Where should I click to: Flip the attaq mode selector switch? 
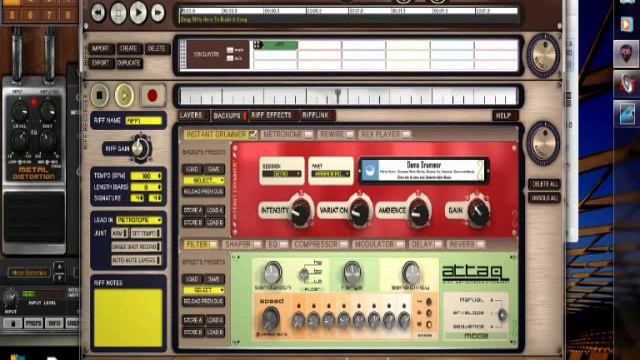[x=502, y=314]
